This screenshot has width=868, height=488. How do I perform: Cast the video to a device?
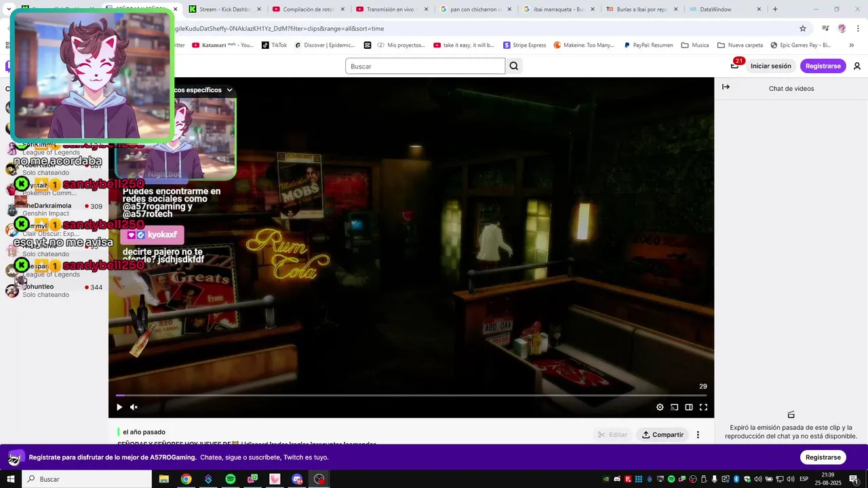tap(674, 407)
